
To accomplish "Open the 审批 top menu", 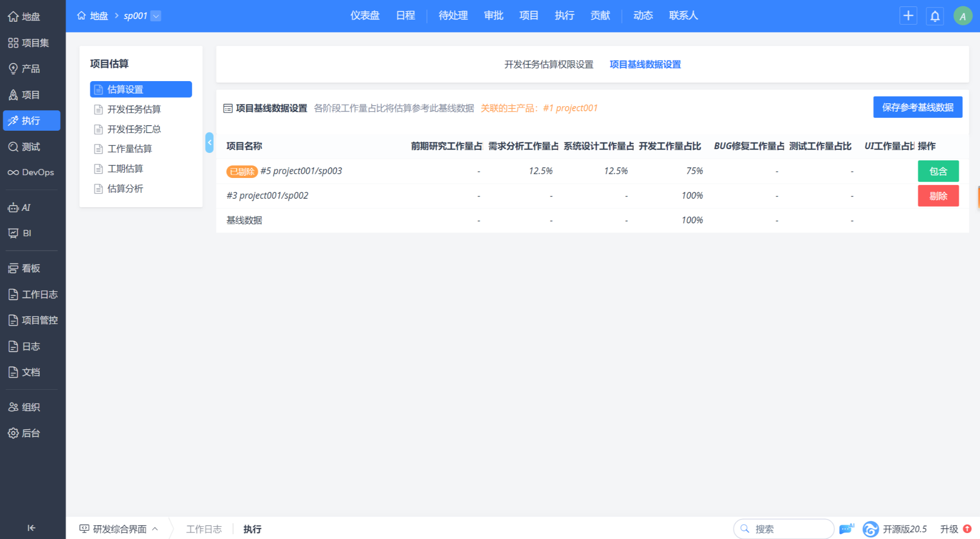I will [x=493, y=16].
